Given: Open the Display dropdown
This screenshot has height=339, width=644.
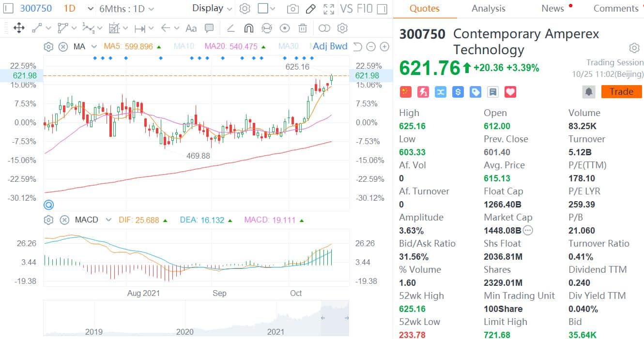Looking at the screenshot, I should pyautogui.click(x=211, y=8).
